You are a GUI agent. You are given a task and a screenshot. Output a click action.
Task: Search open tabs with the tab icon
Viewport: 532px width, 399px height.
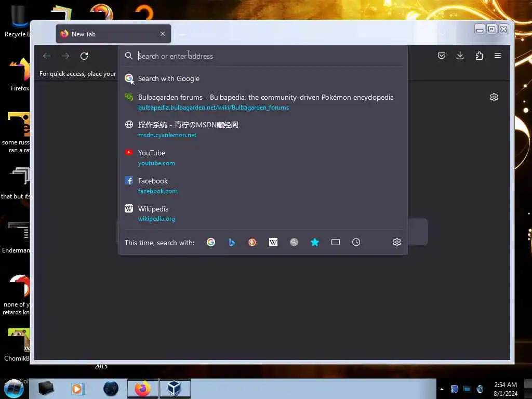pyautogui.click(x=335, y=242)
